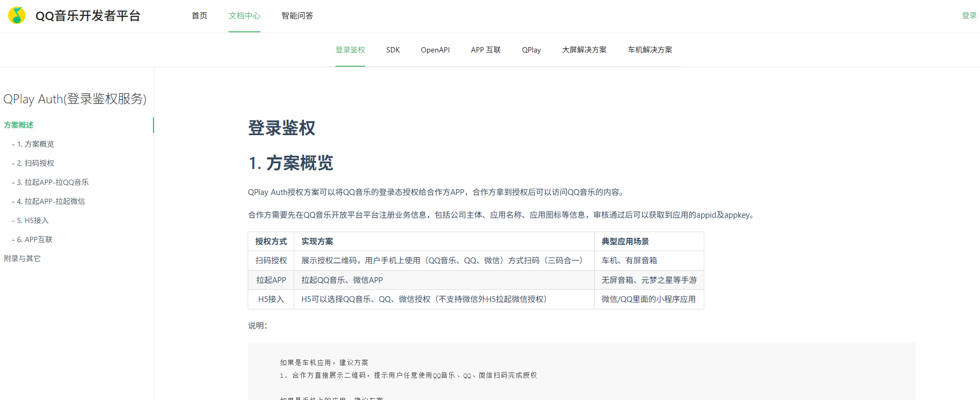The image size is (980, 400).
Task: Click the 扫码授权 table cell
Action: [271, 261]
